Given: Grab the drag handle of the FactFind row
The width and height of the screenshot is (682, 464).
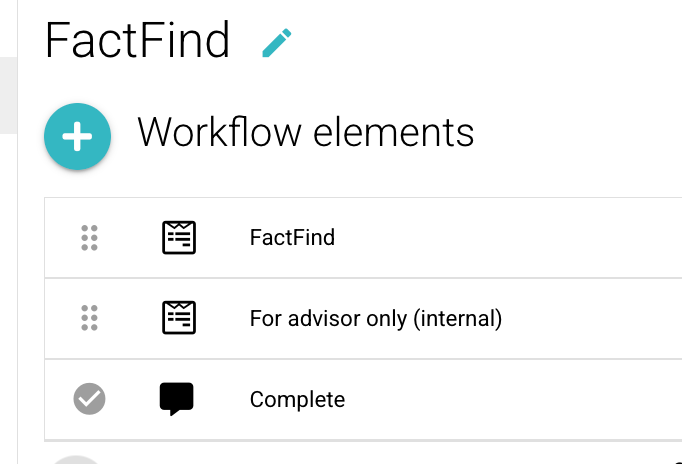Looking at the screenshot, I should click(x=89, y=238).
